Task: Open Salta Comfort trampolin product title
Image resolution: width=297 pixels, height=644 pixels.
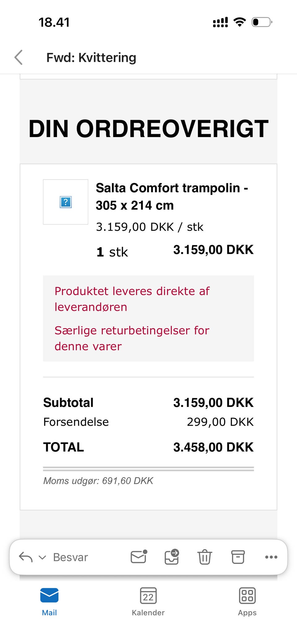Action: (x=172, y=197)
